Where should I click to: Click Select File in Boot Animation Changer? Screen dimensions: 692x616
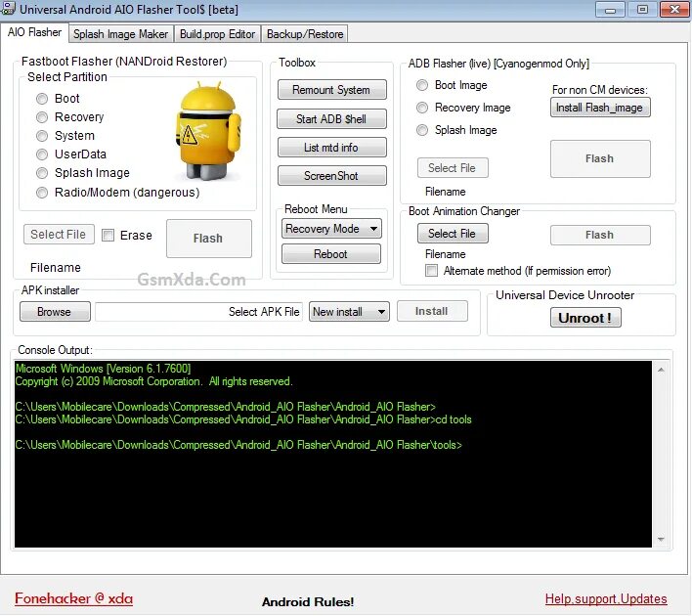pyautogui.click(x=453, y=233)
